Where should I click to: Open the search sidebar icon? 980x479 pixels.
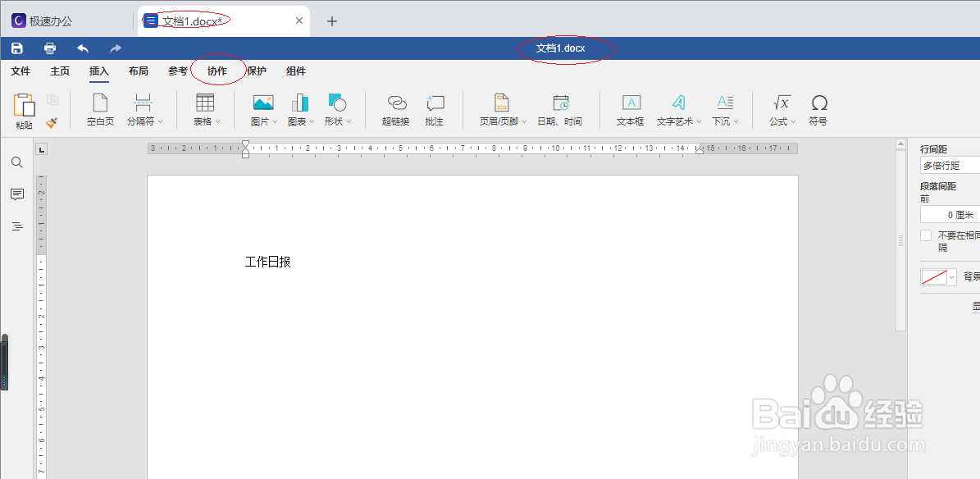(x=16, y=162)
